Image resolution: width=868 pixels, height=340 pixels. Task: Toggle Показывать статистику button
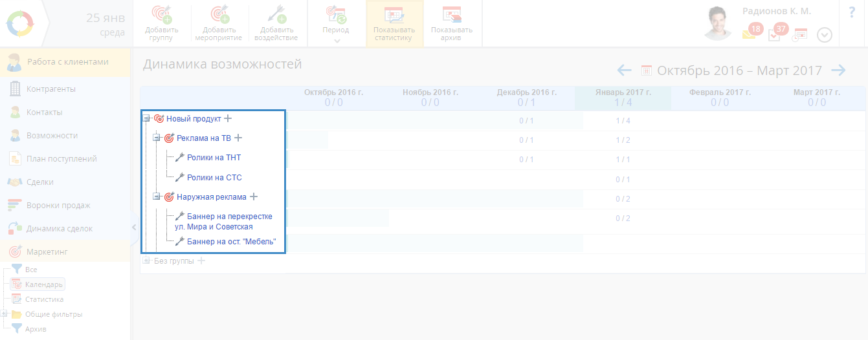[x=394, y=24]
